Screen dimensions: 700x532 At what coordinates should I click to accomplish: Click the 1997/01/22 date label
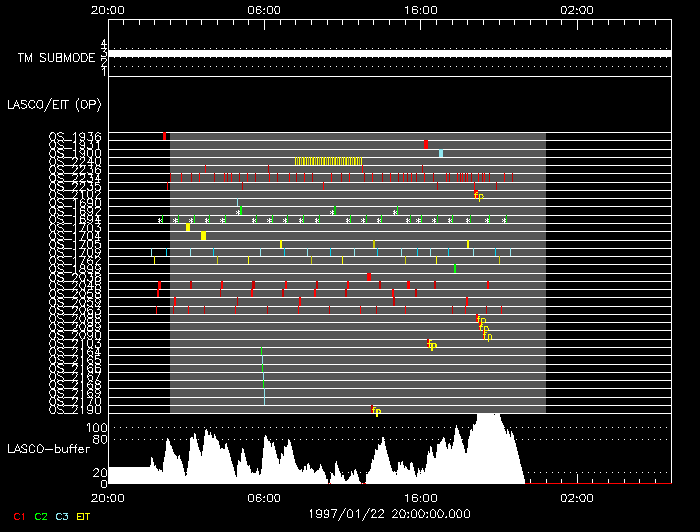[389, 512]
